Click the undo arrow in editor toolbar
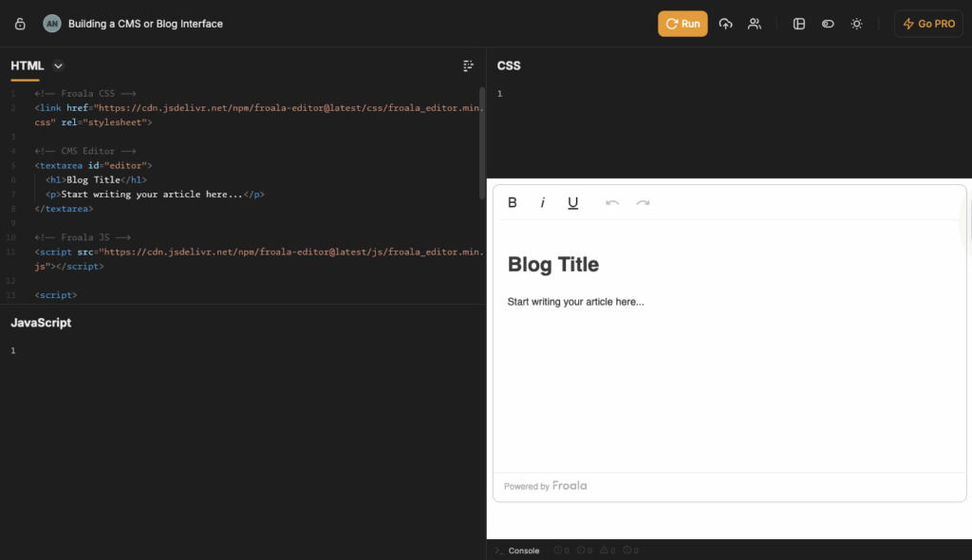The image size is (972, 560). tap(612, 203)
